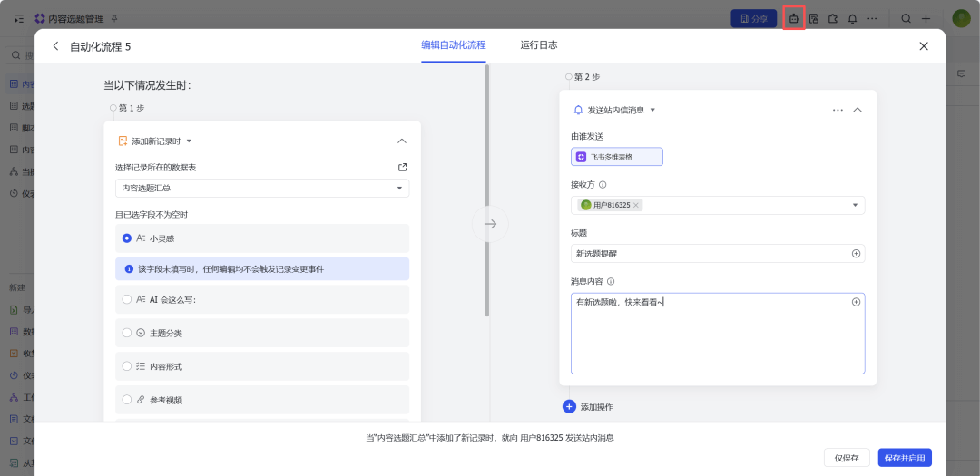Click the 保存并启用 button
Viewport: 980px width, 476px height.
pyautogui.click(x=904, y=458)
